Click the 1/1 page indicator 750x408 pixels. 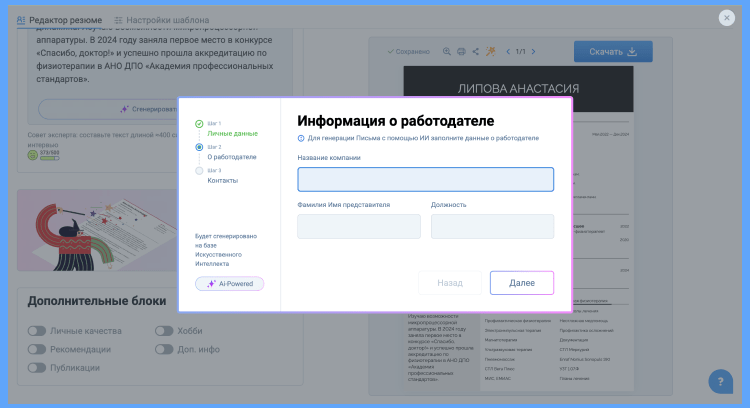point(520,52)
